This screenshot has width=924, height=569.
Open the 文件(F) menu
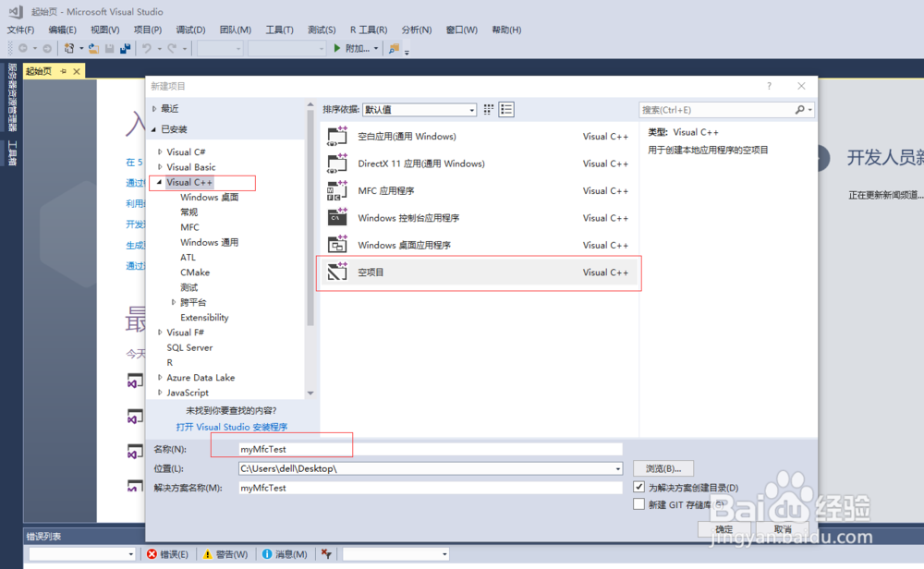[x=20, y=30]
